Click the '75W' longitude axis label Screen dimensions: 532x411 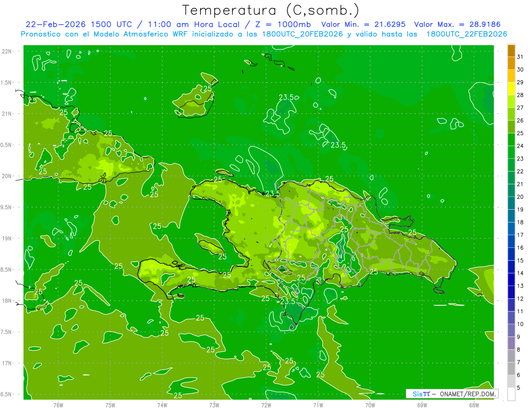tap(110, 405)
